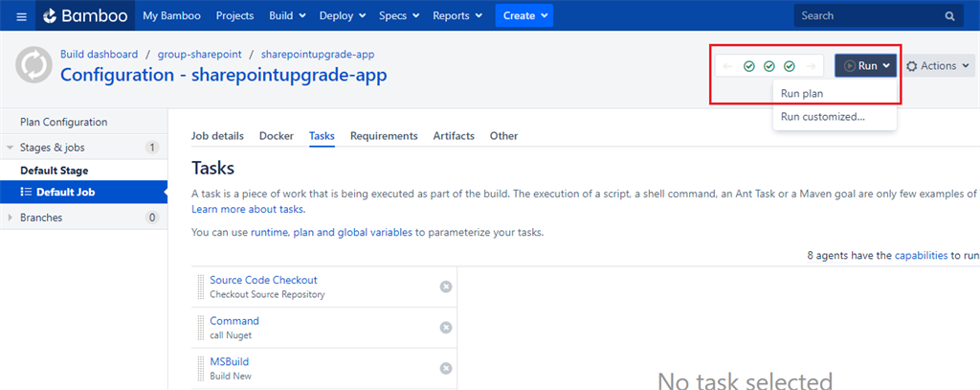Go to next build with right arrow
The image size is (980, 390).
pos(811,66)
